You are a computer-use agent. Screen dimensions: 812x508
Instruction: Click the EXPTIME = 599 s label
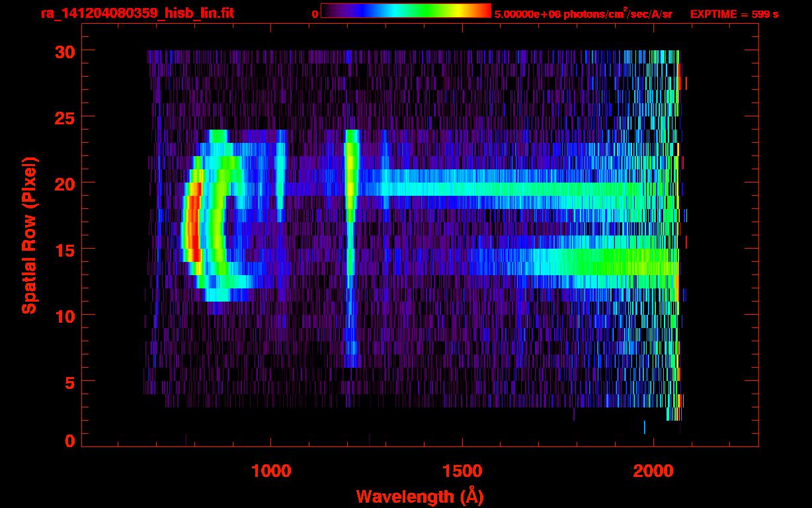(734, 14)
